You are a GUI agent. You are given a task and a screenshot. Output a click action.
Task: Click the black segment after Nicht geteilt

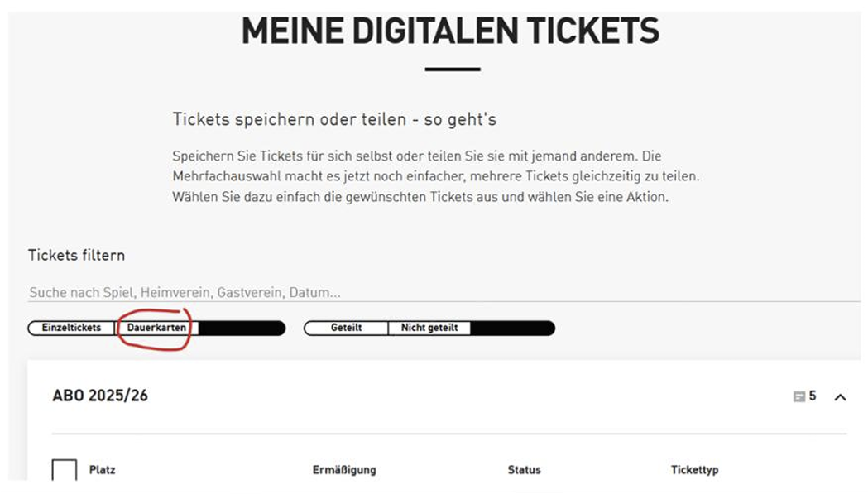pyautogui.click(x=511, y=328)
